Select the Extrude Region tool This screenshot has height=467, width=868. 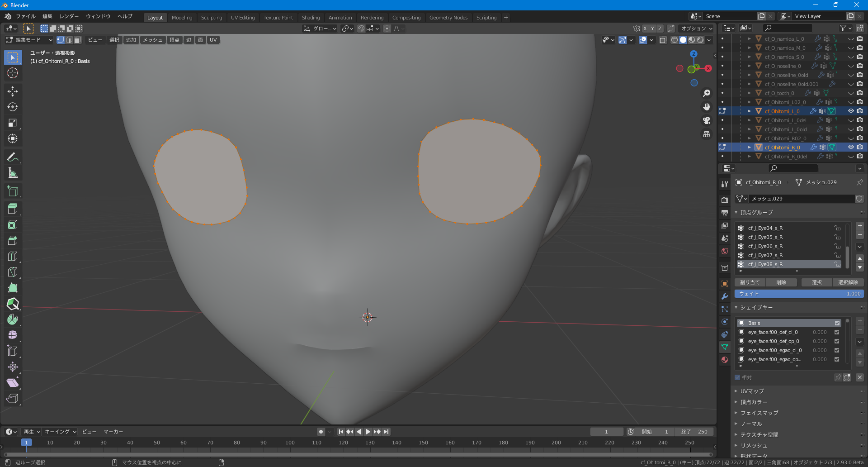coord(13,209)
